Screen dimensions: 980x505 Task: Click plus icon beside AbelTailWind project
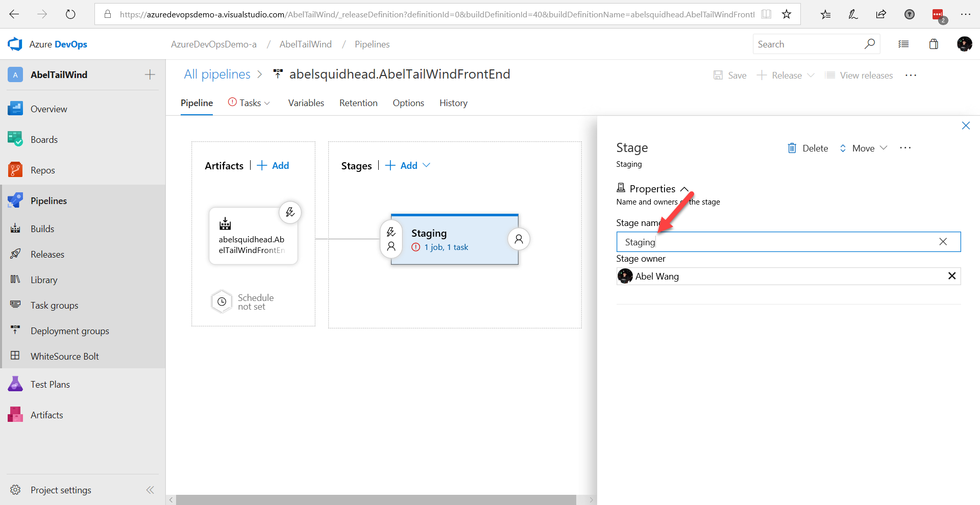(150, 75)
